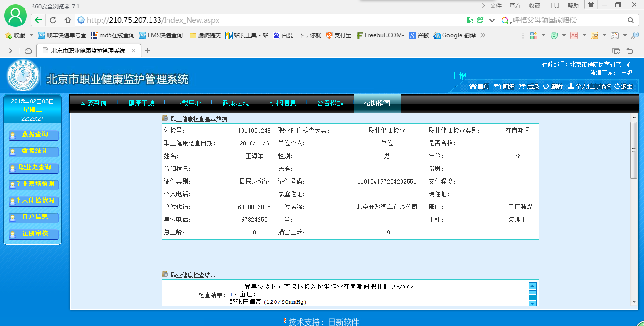The width and height of the screenshot is (644, 326).
Task: Open the Google 翻译 bookmark
Action: point(454,35)
